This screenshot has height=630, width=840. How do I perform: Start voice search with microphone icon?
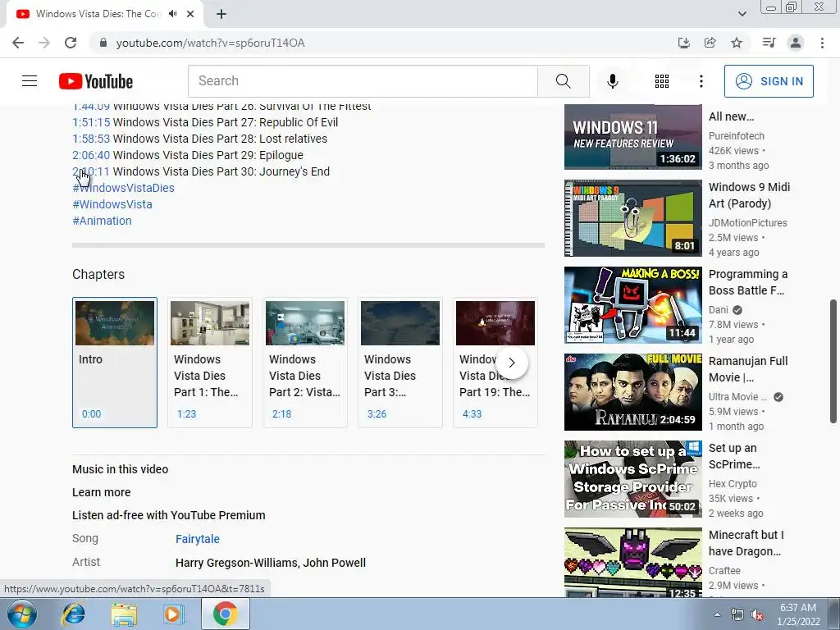(612, 81)
